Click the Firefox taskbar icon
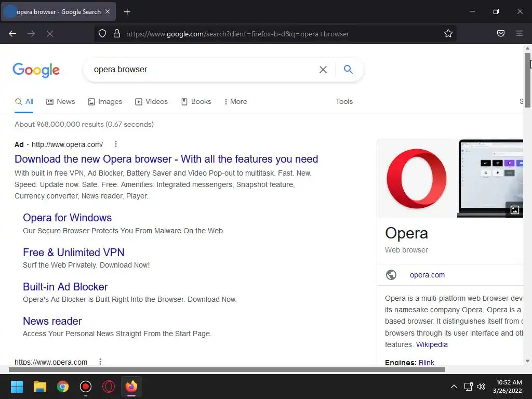 coord(131,387)
